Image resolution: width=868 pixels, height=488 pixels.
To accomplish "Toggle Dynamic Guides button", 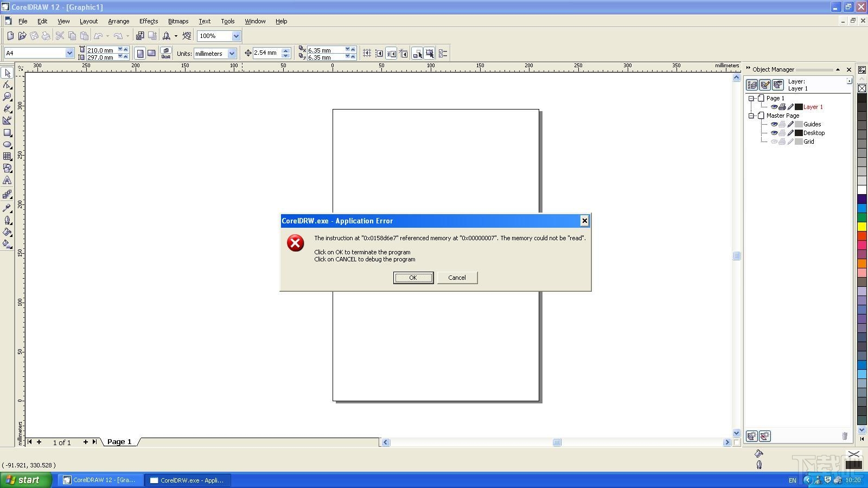I will 403,53.
